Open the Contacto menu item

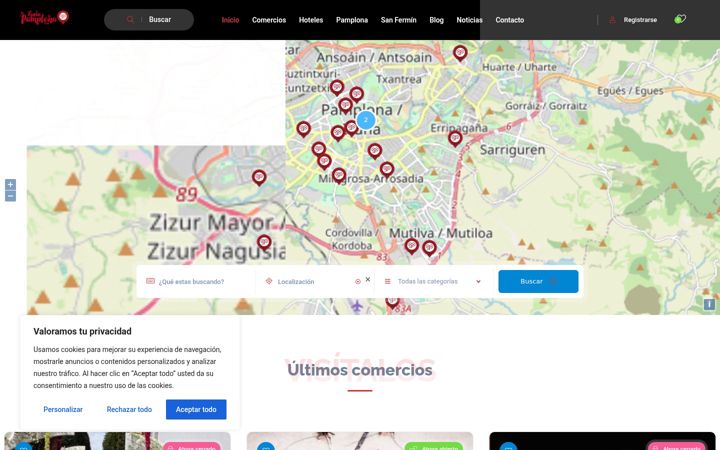tap(510, 20)
